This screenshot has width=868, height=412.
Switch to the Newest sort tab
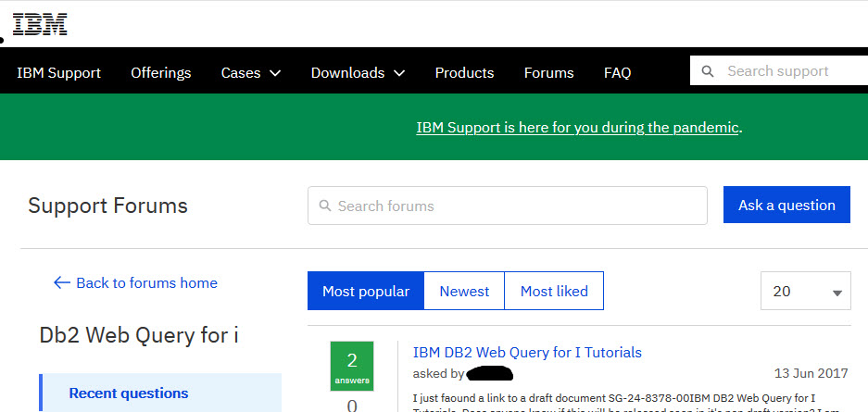point(464,291)
